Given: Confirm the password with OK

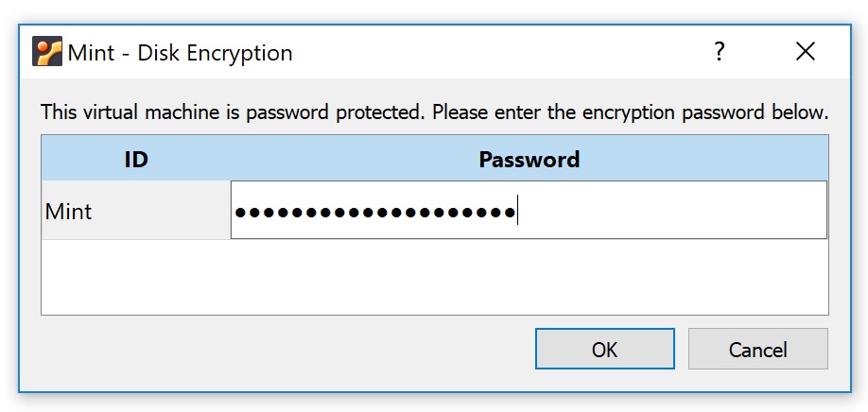Looking at the screenshot, I should point(604,350).
